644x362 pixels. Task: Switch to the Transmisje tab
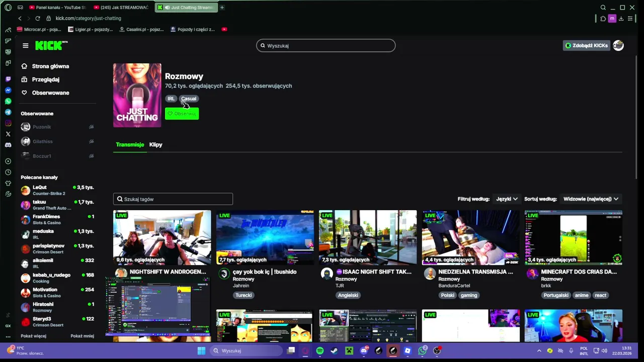pos(130,145)
